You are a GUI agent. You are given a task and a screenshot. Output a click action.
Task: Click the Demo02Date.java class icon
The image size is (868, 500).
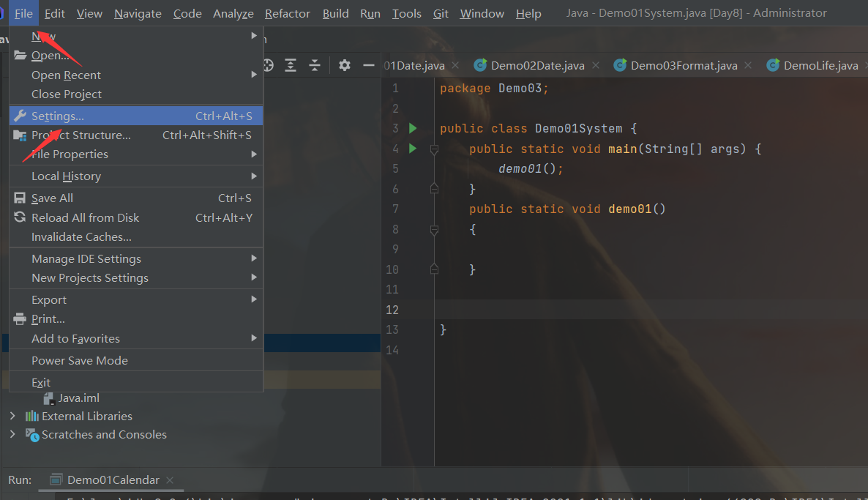[480, 65]
